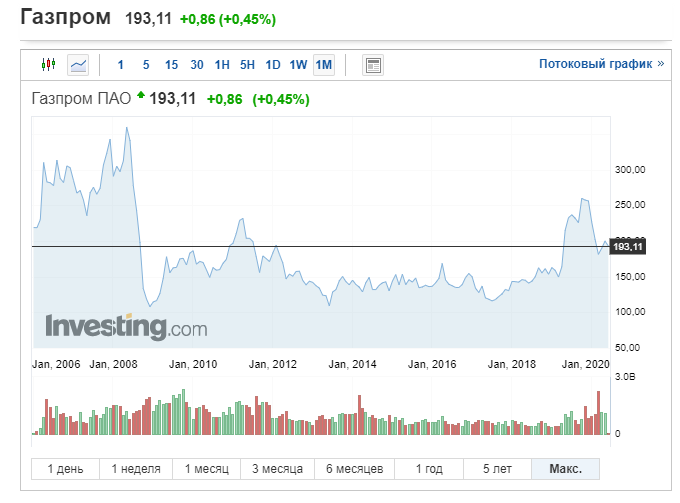This screenshot has height=503, width=680.
Task: Choose the 1H interval
Action: click(x=222, y=65)
